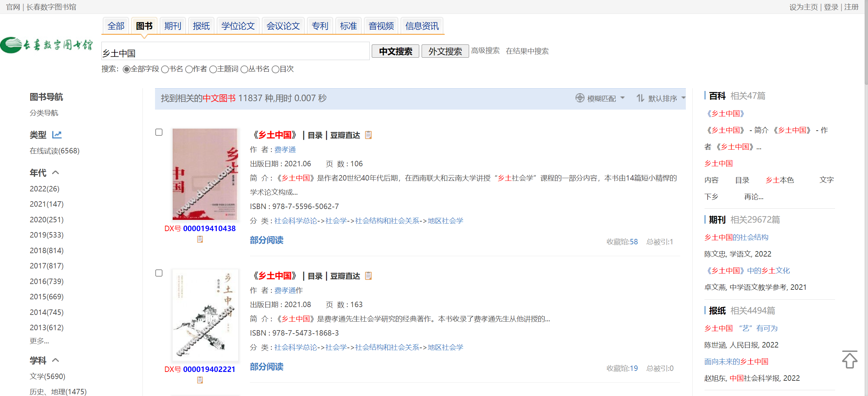This screenshot has height=396, width=868.
Task: Open author link 费孝通 in first result
Action: (285, 150)
